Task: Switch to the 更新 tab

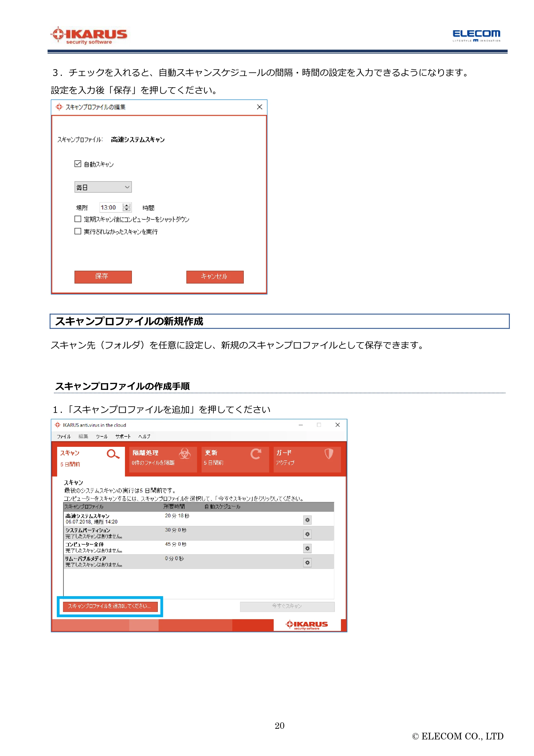Action: pyautogui.click(x=235, y=459)
